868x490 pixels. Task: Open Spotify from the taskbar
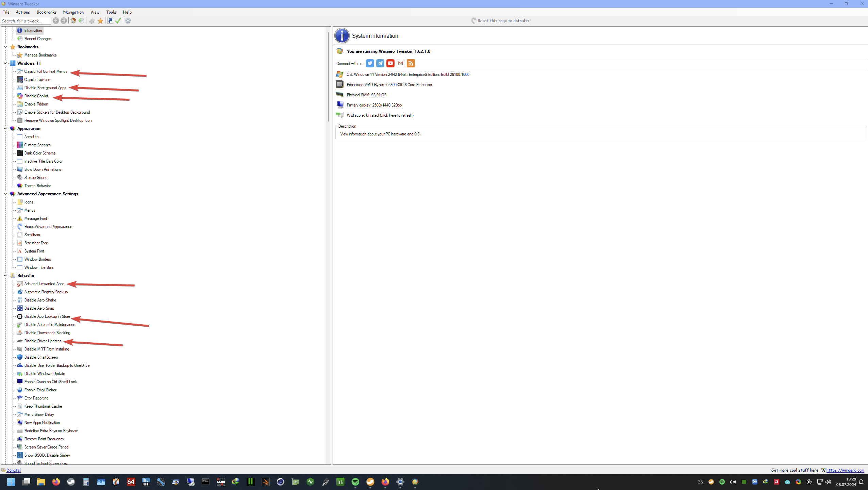click(355, 482)
